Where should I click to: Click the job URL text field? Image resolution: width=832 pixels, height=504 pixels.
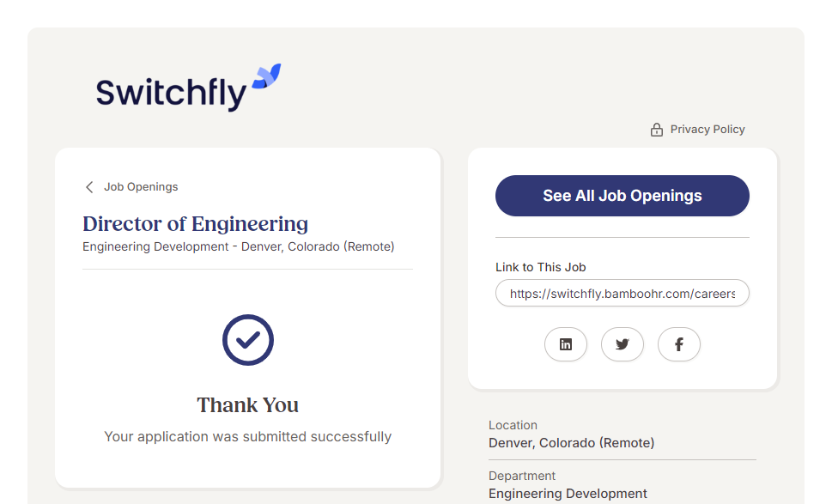click(622, 294)
